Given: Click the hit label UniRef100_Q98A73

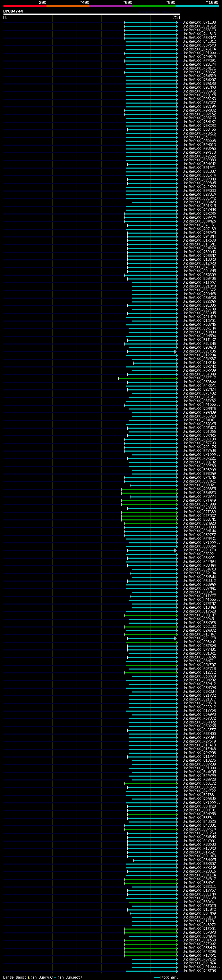Looking at the screenshot, I should point(199,347).
